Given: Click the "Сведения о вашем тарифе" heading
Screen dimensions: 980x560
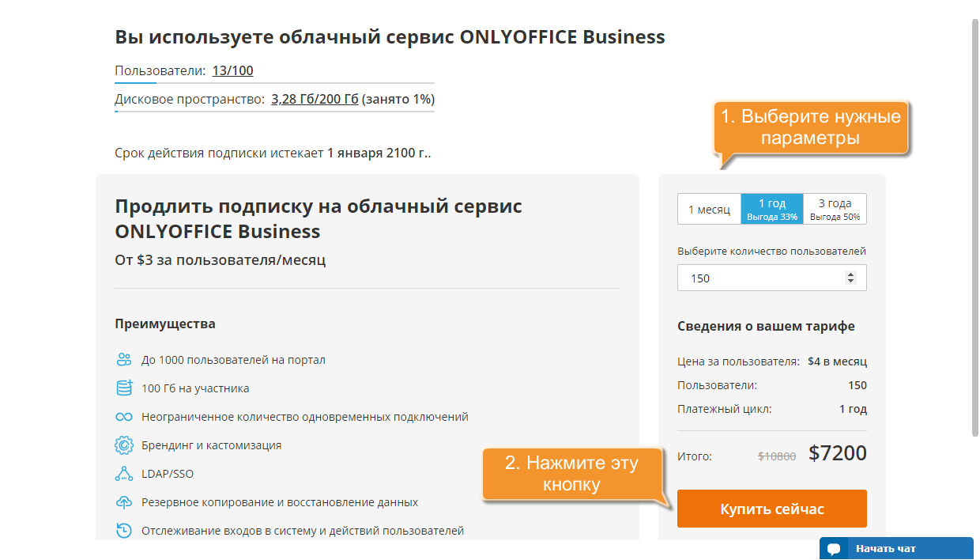Looking at the screenshot, I should [766, 326].
